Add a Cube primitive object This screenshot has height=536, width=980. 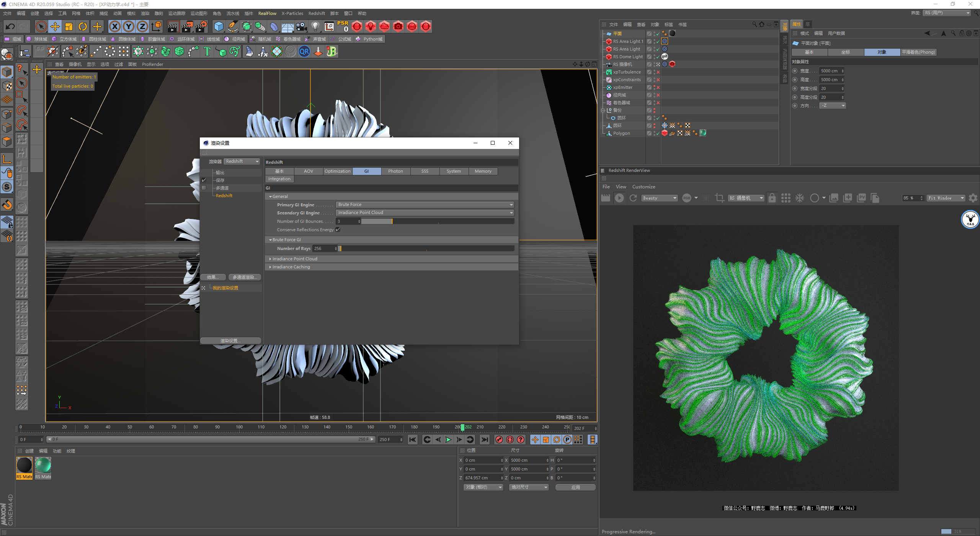tap(219, 26)
